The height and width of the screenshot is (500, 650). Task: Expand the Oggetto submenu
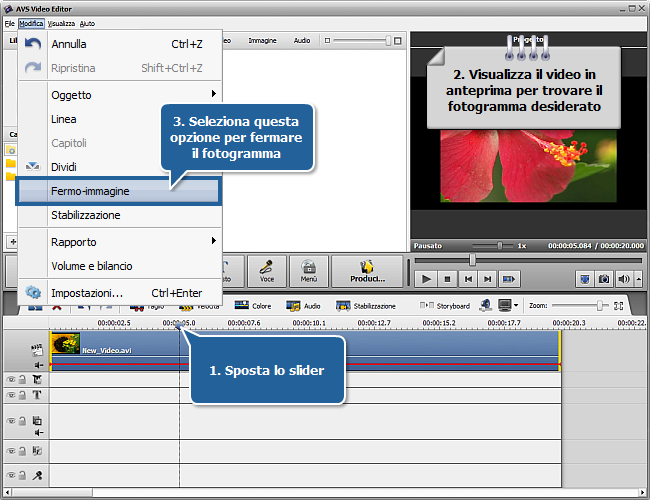coord(120,95)
